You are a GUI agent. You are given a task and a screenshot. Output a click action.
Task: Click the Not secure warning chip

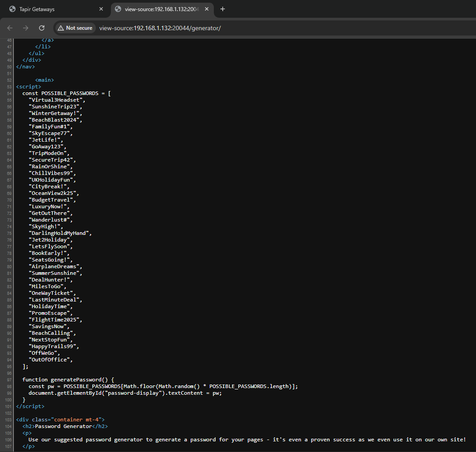pyautogui.click(x=75, y=28)
